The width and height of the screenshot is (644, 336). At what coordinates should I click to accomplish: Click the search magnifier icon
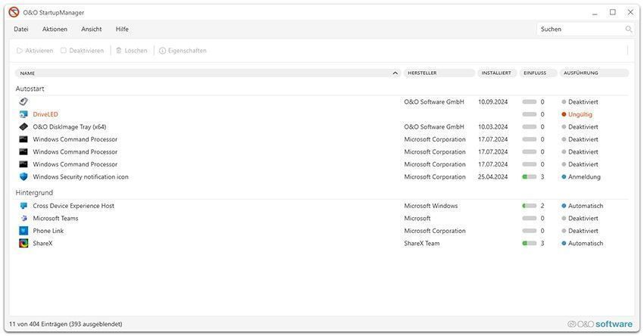(x=628, y=30)
